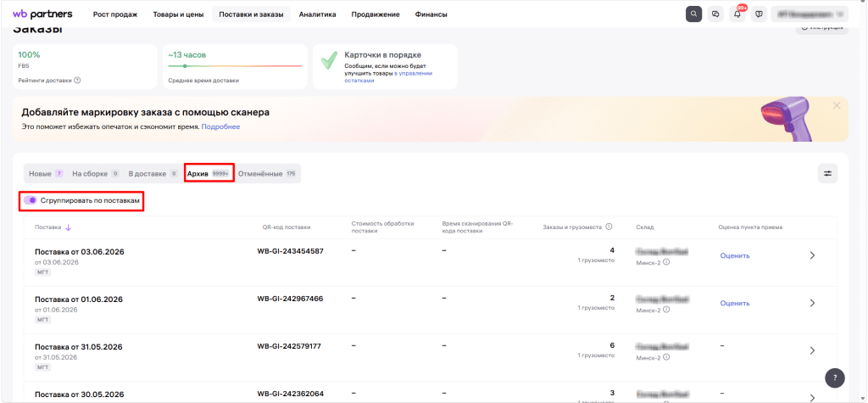Open Поставка от 31.05.2026 title
The image size is (868, 403).
tap(79, 347)
